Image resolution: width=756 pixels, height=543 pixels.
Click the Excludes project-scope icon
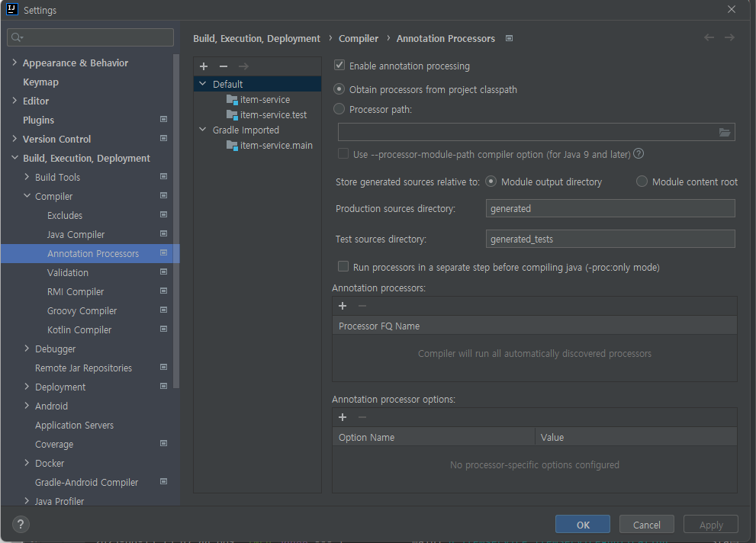pos(163,214)
